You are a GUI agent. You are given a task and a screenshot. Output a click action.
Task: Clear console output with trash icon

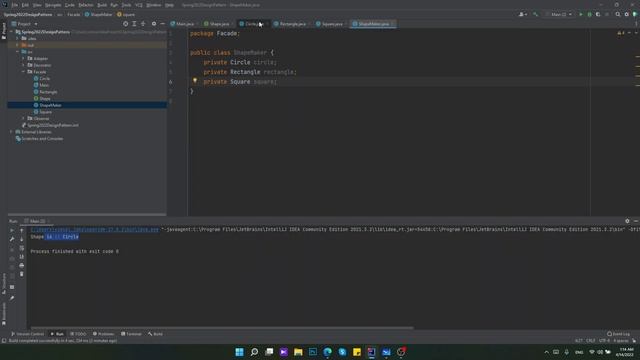(x=22, y=274)
